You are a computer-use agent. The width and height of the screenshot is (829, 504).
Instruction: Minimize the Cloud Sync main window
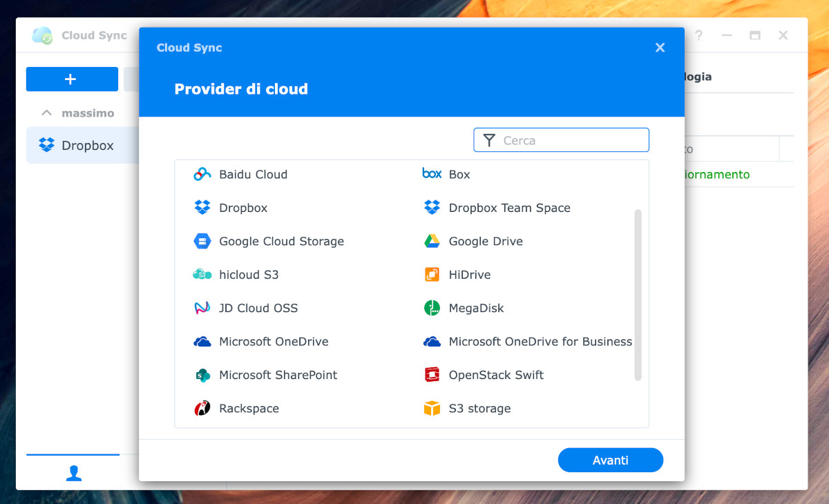pyautogui.click(x=727, y=35)
